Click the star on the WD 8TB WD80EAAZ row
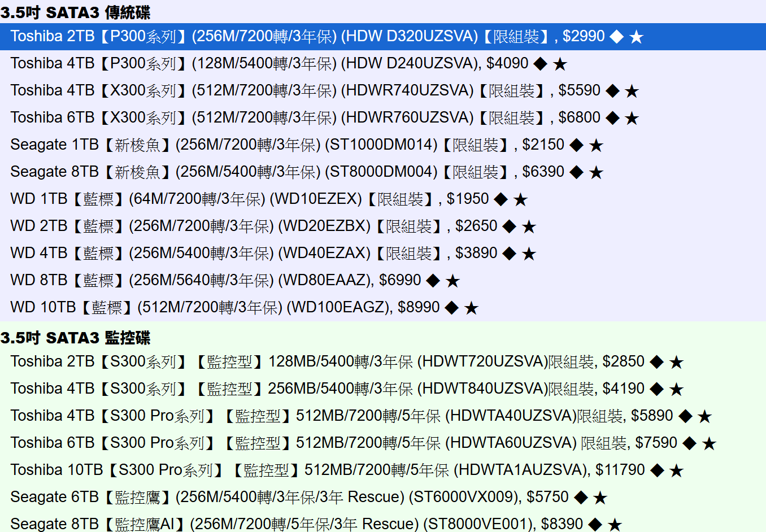The width and height of the screenshot is (766, 532). [x=452, y=281]
